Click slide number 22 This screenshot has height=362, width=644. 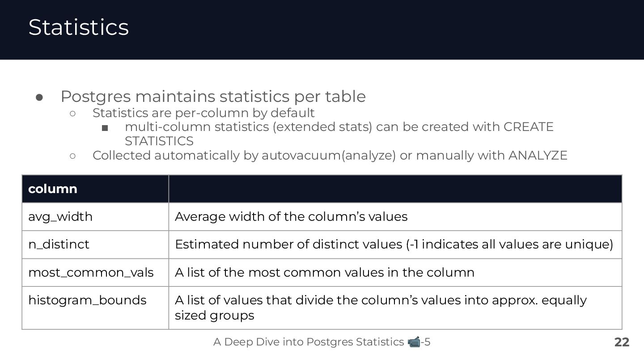tap(622, 342)
